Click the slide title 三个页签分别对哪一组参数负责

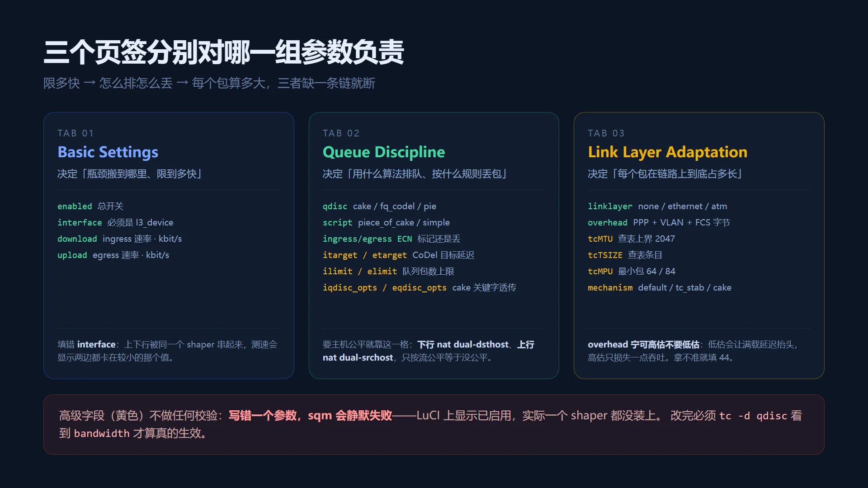click(x=224, y=52)
